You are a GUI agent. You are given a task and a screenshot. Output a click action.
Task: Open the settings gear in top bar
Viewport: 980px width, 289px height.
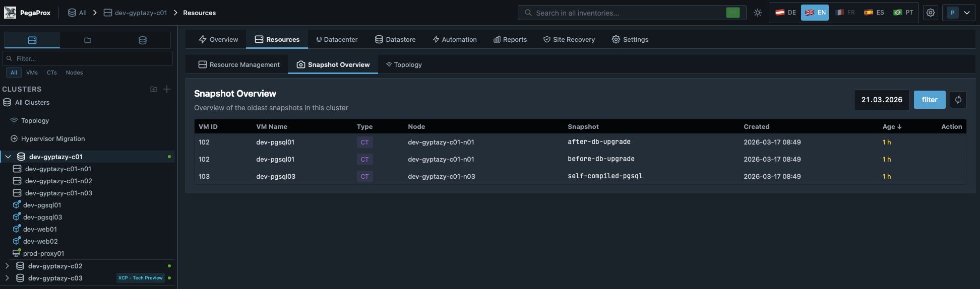(x=930, y=13)
